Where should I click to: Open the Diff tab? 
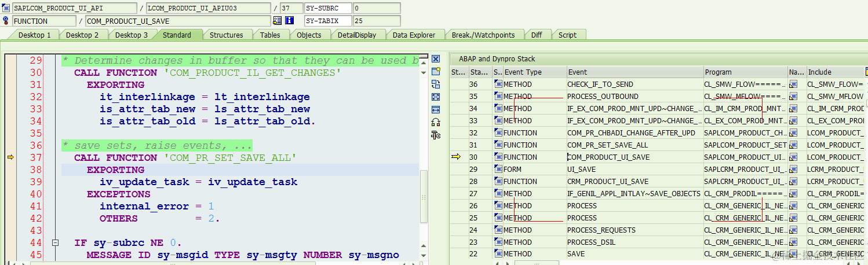click(x=537, y=35)
